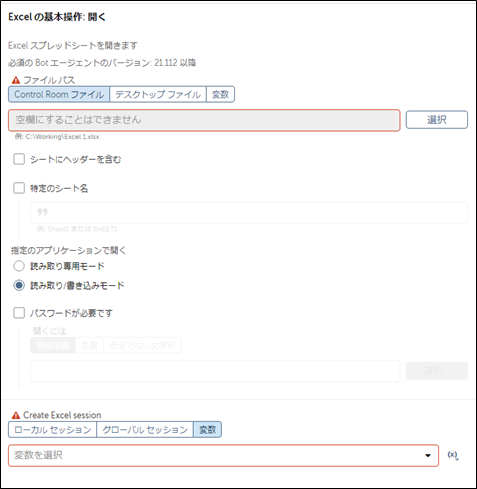Switch to the デスクトップ ファイル tab
This screenshot has width=477, height=489.
click(158, 94)
